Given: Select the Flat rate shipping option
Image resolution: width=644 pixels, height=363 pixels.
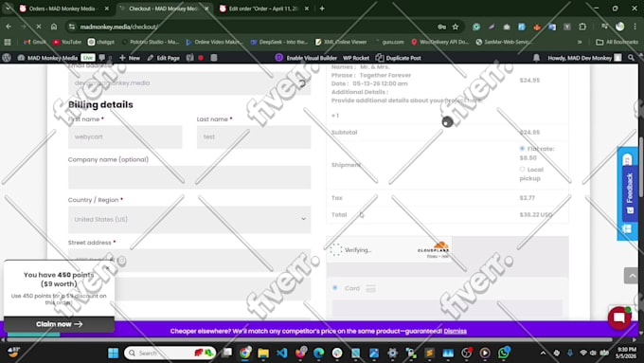Looking at the screenshot, I should 522,149.
